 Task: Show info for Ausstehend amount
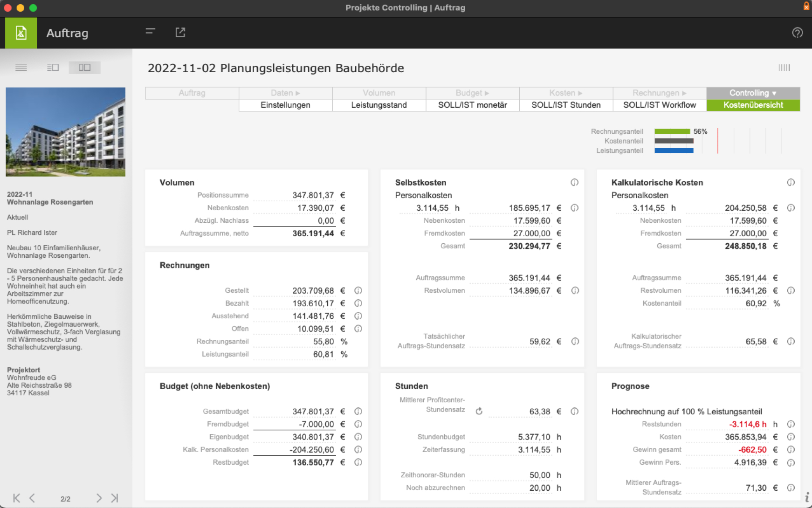click(358, 316)
